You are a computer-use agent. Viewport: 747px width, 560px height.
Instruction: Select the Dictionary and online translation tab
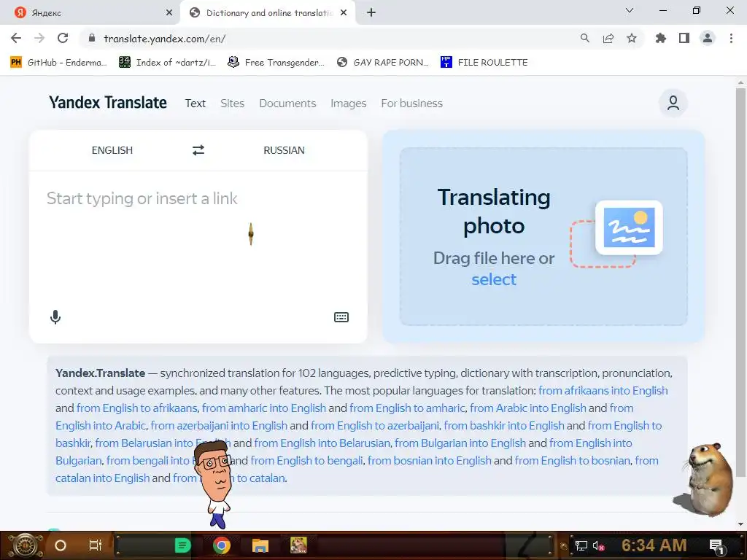[268, 13]
